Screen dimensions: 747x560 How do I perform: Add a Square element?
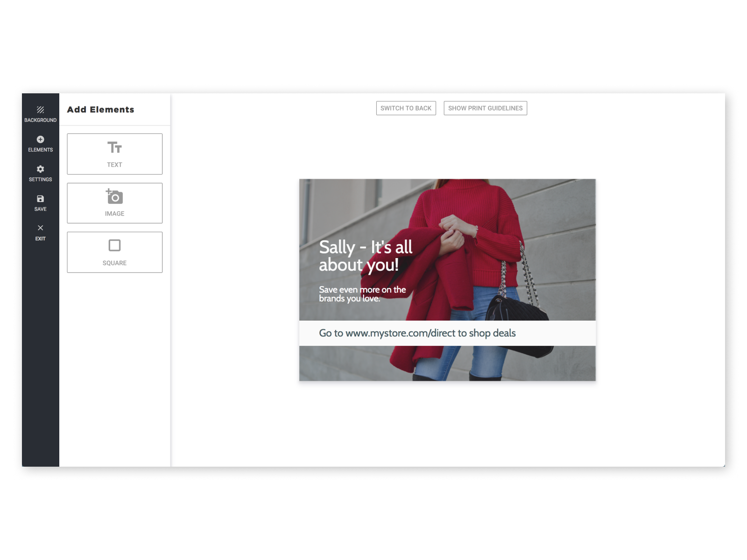click(x=114, y=252)
